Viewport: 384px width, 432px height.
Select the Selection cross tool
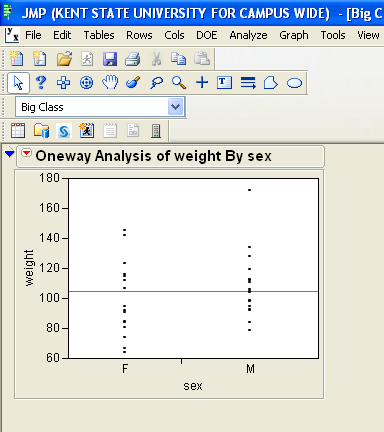pos(63,83)
